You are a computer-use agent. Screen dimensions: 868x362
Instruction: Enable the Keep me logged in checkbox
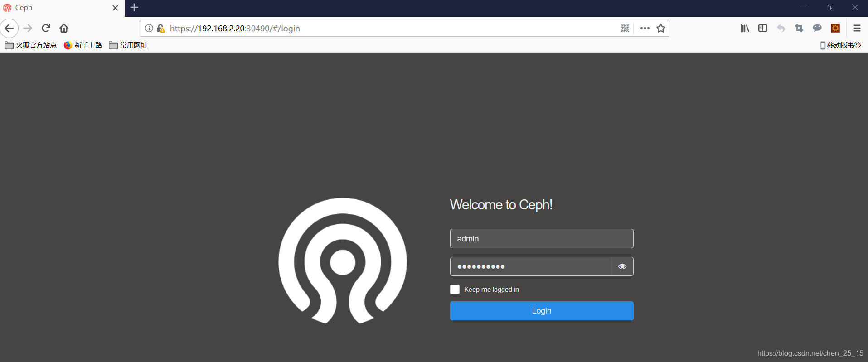pos(455,290)
